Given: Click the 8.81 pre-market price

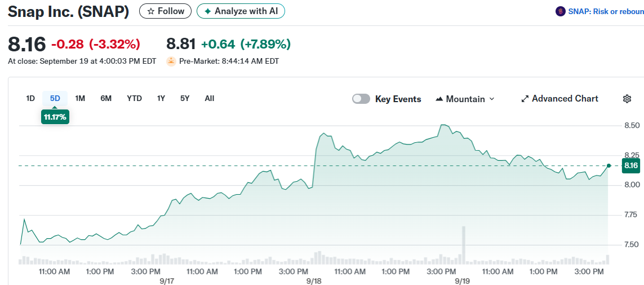Looking at the screenshot, I should point(181,43).
